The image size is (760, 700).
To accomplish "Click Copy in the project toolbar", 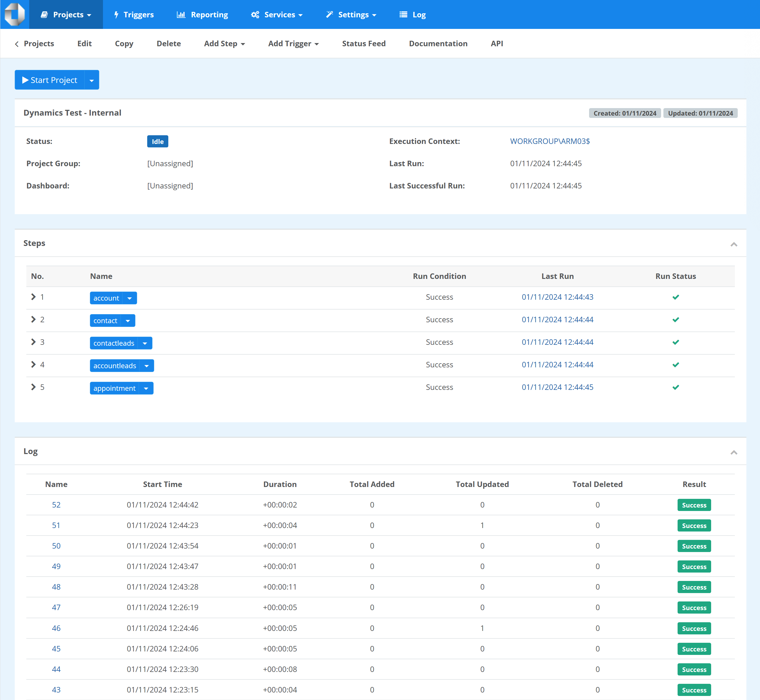I will [124, 44].
